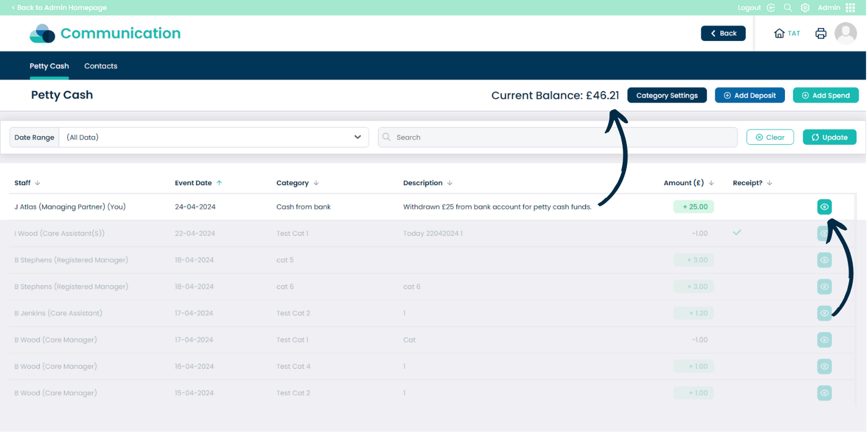
Task: Select 'B Jenkins (Care Assistant)' staff cell
Action: click(59, 313)
